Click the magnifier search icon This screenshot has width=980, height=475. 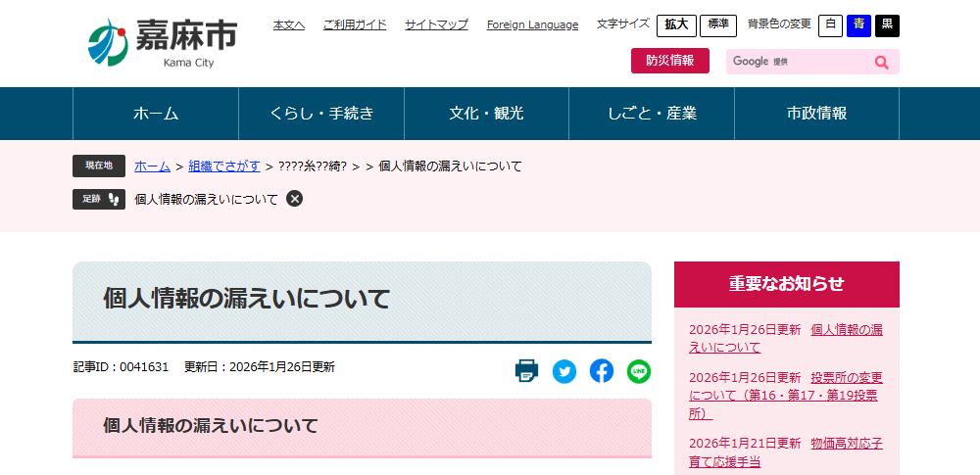[881, 62]
